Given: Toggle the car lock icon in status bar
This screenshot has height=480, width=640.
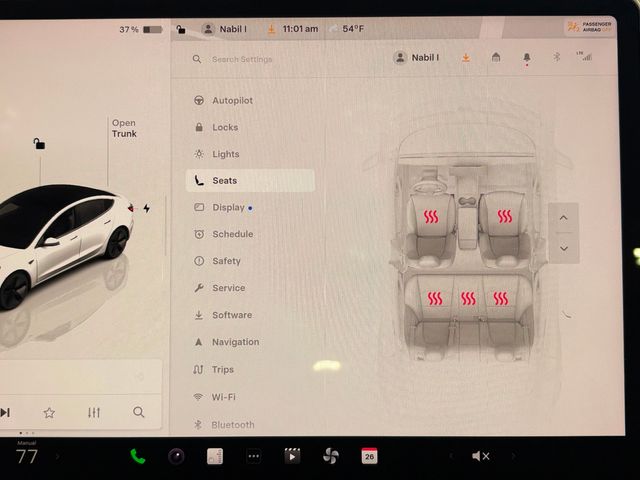Looking at the screenshot, I should 181,29.
